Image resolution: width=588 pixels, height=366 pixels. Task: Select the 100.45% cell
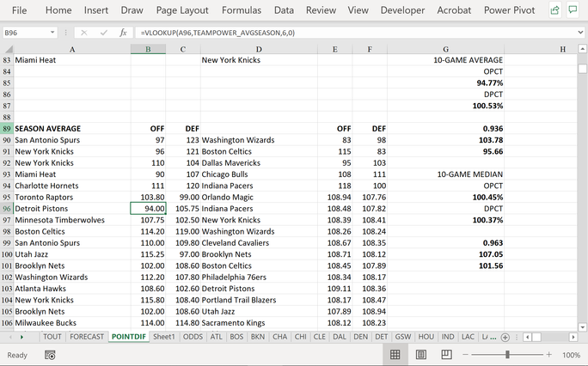coord(445,197)
